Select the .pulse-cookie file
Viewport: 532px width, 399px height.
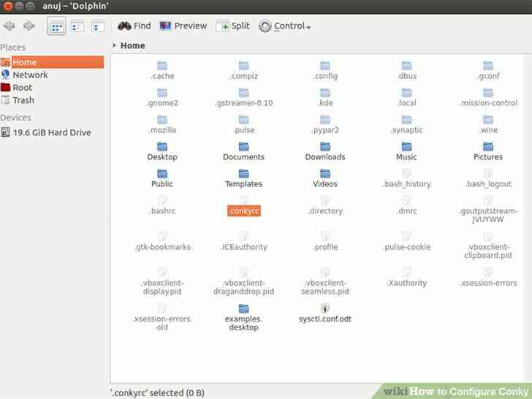click(406, 242)
